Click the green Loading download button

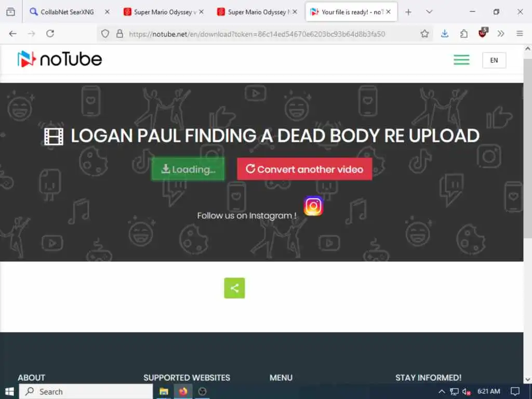pyautogui.click(x=188, y=169)
